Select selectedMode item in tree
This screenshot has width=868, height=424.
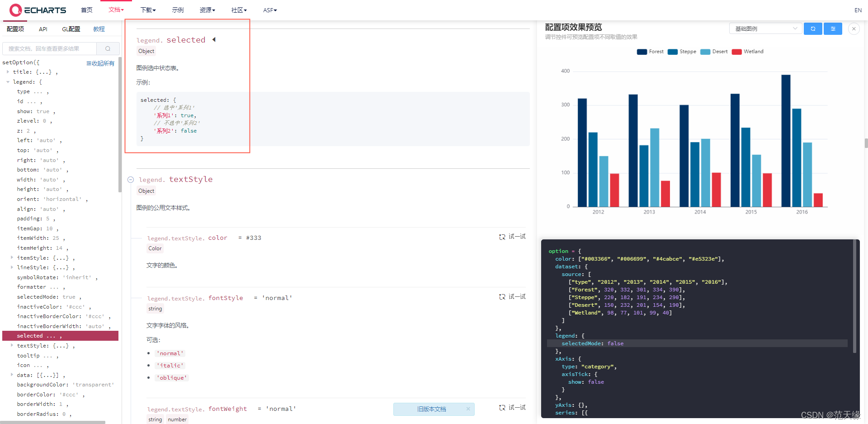[49, 297]
